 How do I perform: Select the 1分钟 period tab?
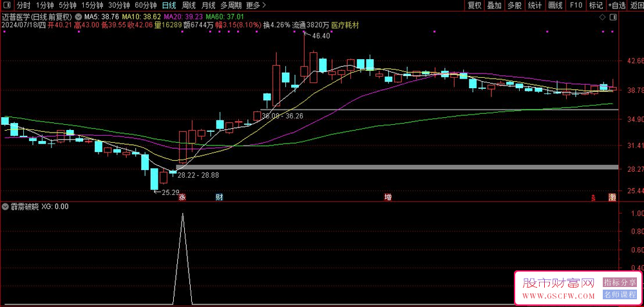pyautogui.click(x=45, y=5)
